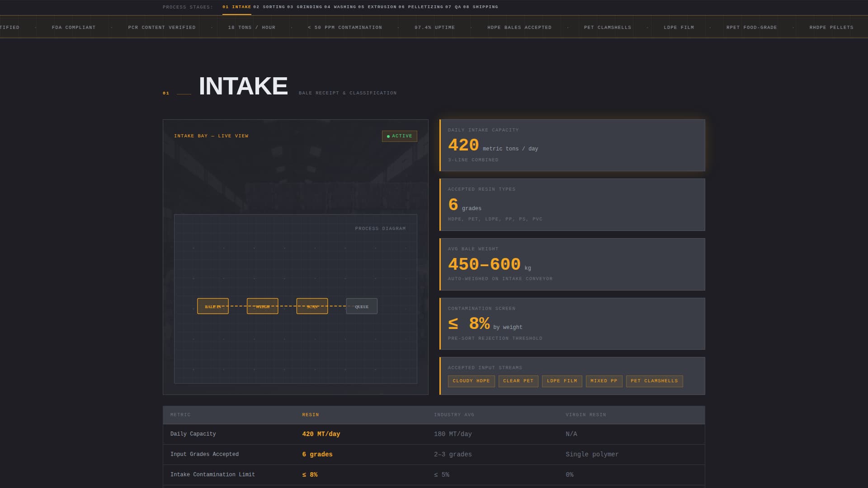Click the QUEUE diagram node
The width and height of the screenshot is (868, 488).
(362, 306)
